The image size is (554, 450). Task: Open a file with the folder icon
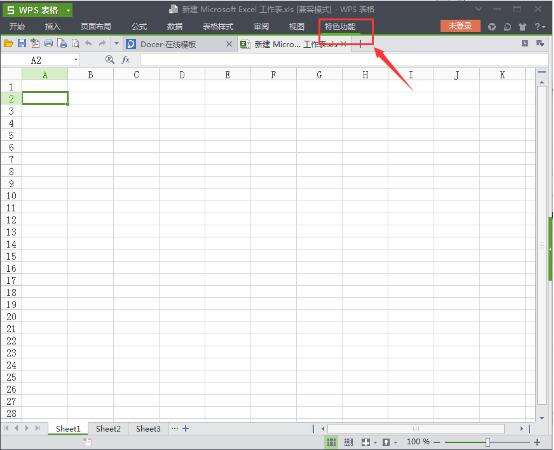pos(8,43)
